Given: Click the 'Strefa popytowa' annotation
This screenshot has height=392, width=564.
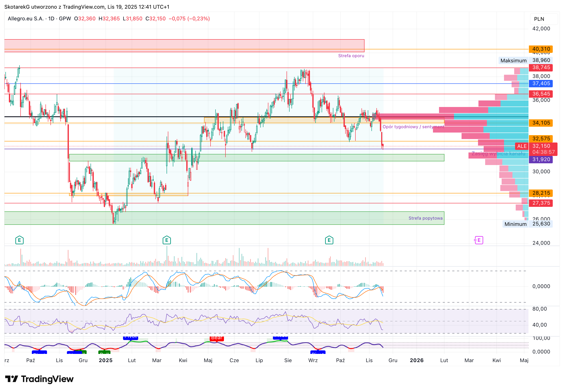Looking at the screenshot, I should coord(425,218).
